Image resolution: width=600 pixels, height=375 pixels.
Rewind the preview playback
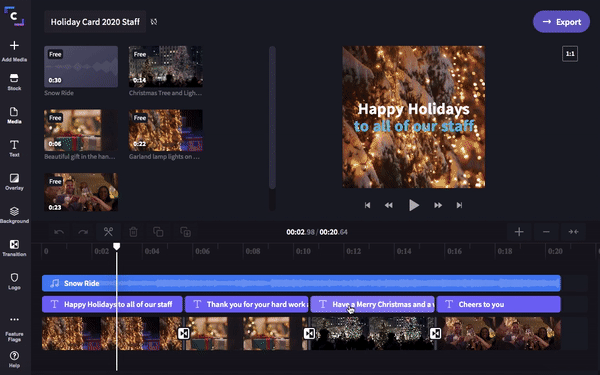[388, 205]
